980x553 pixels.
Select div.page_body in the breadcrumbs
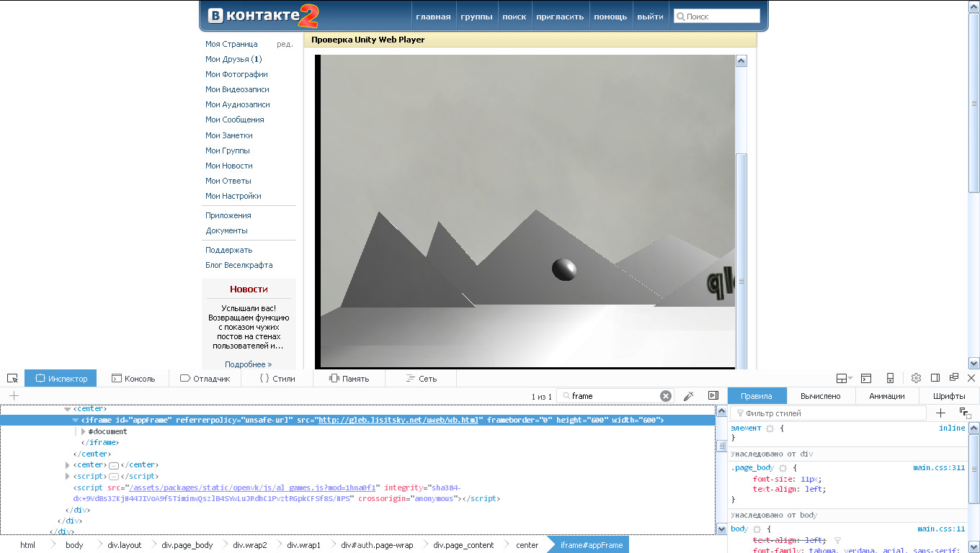(187, 545)
